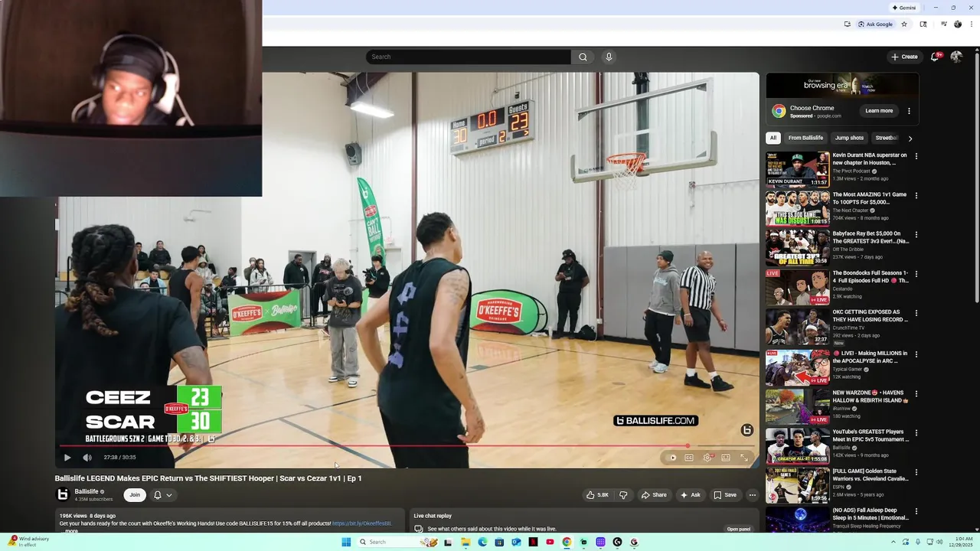Show more filter chips with the arrow
Image resolution: width=980 pixels, height=551 pixels.
(910, 139)
